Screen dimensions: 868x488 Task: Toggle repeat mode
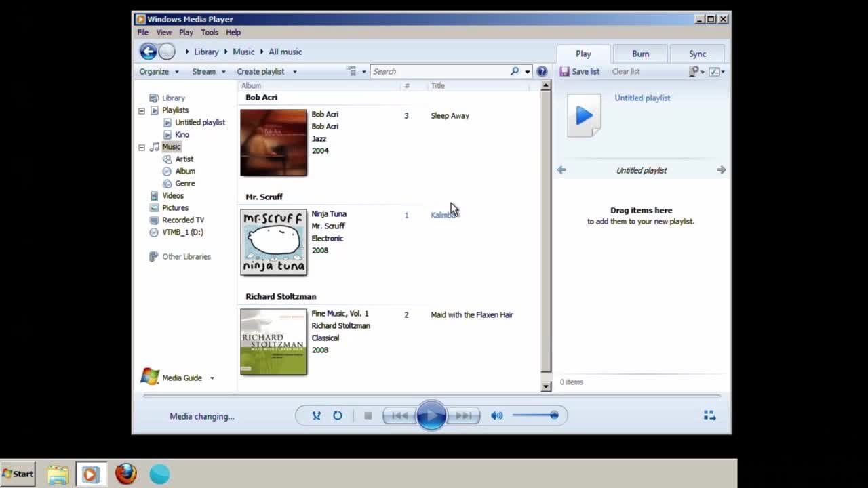click(338, 415)
